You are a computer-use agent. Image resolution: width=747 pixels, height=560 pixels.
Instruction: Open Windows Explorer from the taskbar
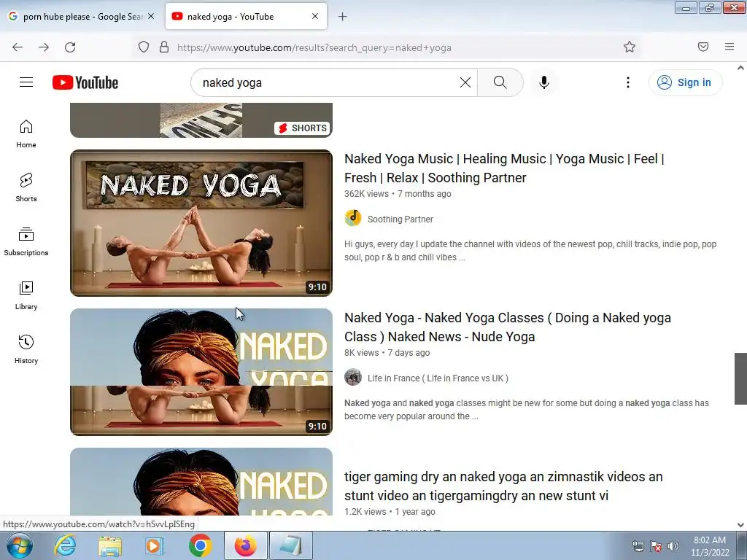[x=110, y=545]
